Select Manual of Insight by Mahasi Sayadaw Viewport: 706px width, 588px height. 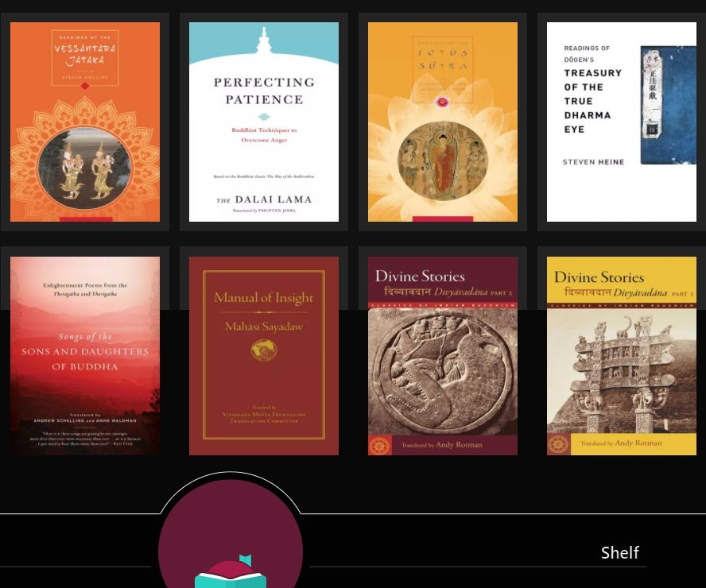coord(264,356)
